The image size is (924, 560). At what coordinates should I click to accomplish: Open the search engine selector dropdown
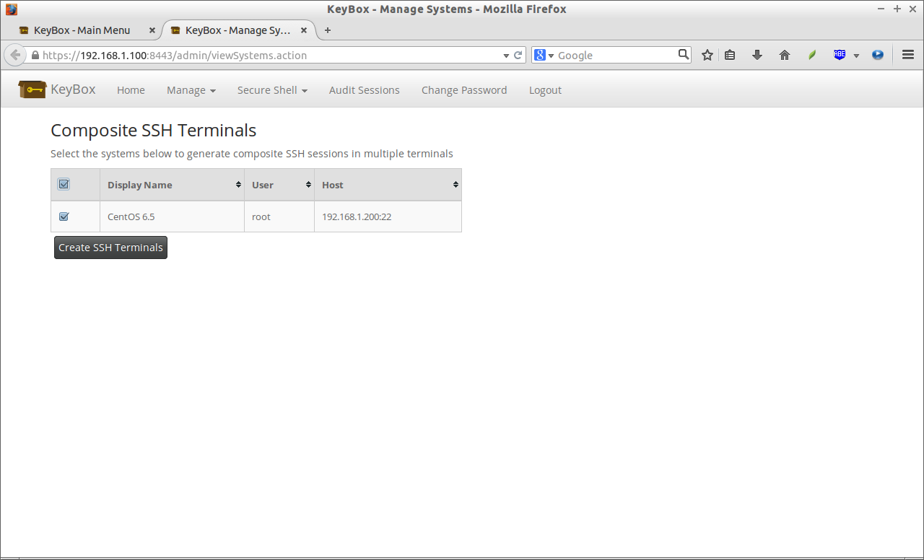pyautogui.click(x=551, y=56)
